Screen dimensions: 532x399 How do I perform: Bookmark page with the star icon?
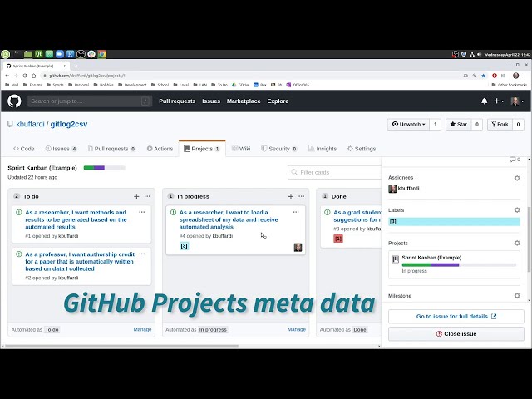point(484,76)
